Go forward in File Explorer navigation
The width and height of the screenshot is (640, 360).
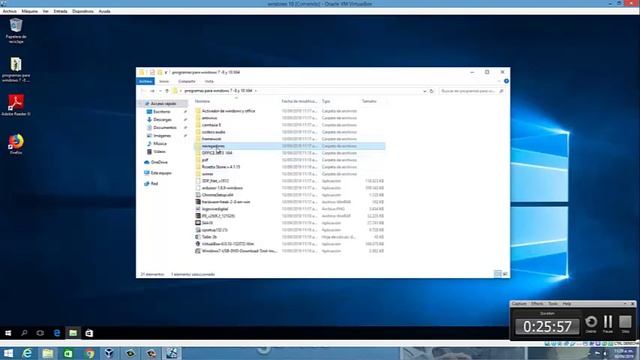coord(152,91)
